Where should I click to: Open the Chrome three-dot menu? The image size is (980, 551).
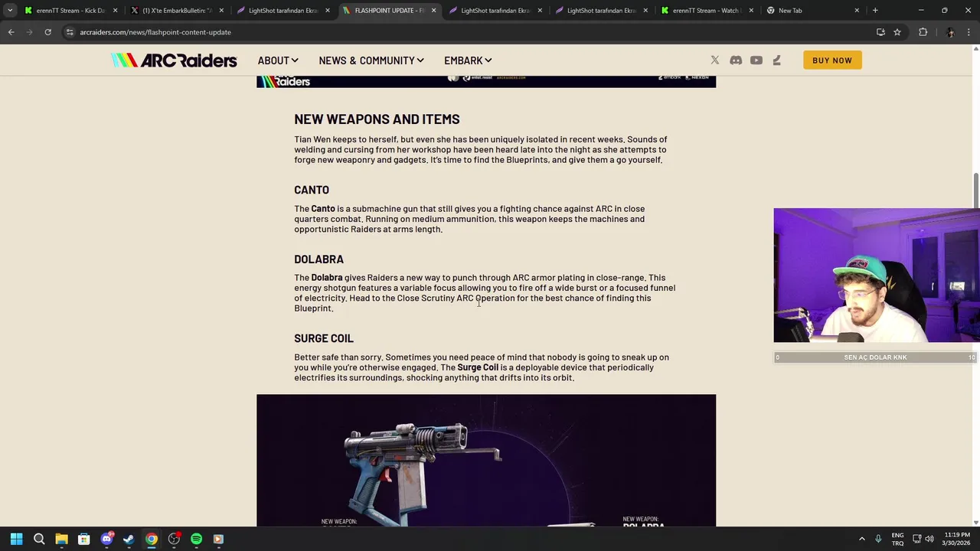pyautogui.click(x=969, y=32)
